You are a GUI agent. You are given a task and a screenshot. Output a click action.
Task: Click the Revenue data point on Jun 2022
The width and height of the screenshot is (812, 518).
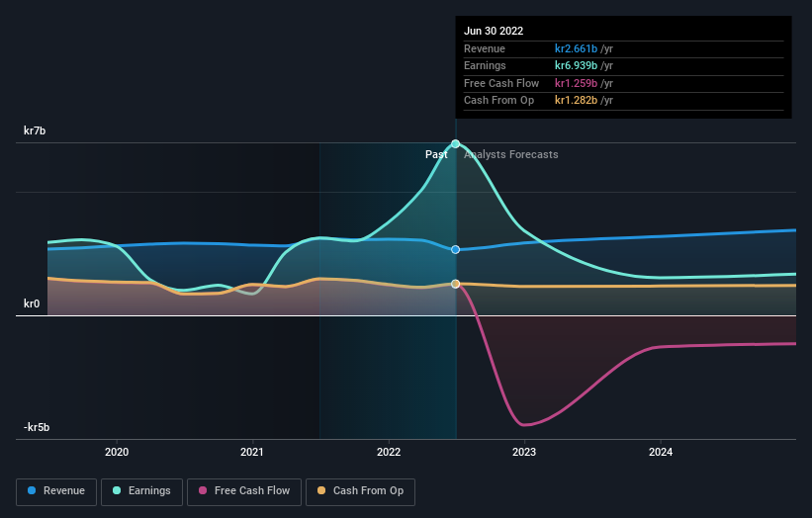click(455, 249)
